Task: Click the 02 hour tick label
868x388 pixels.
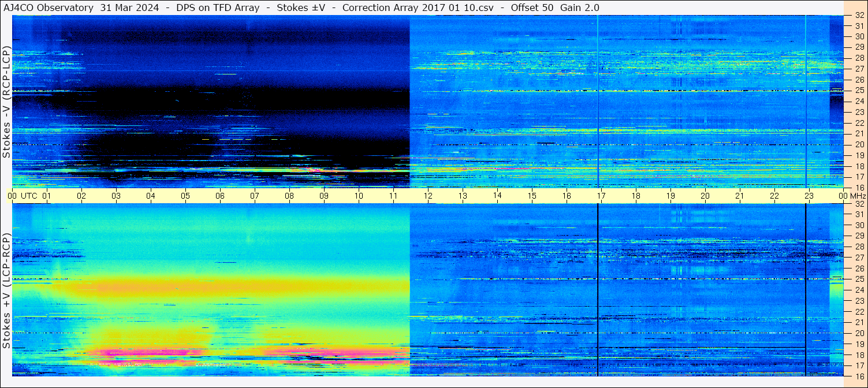Action: 81,196
